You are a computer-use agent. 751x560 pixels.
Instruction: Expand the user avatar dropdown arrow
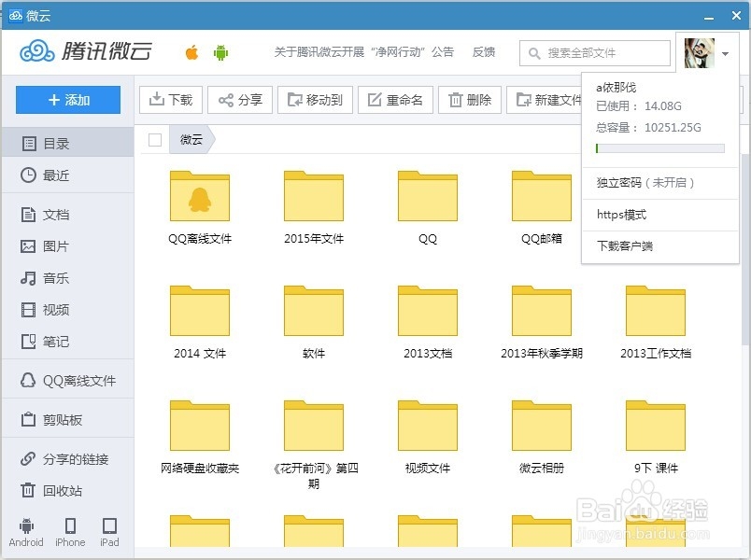(725, 53)
